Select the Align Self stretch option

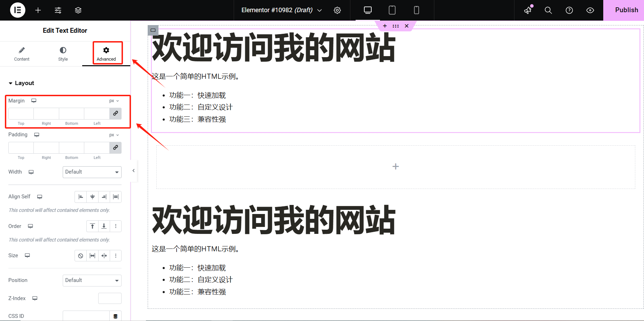coord(116,197)
